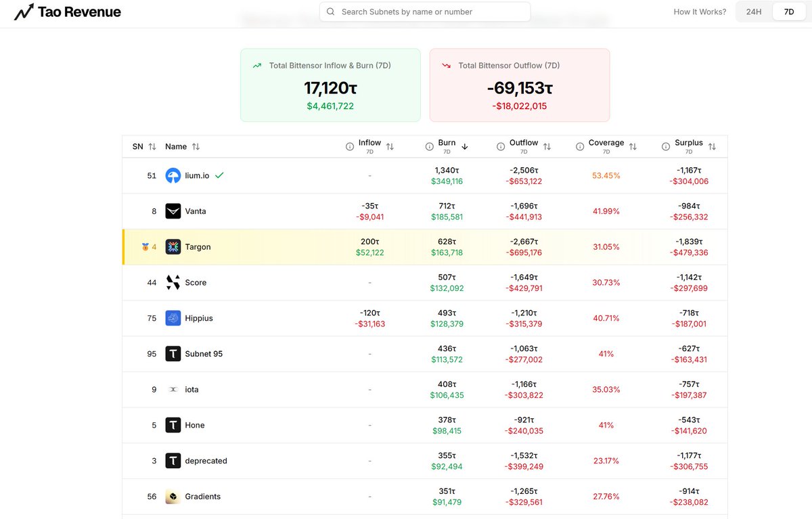Click the Coverage column info icon

point(580,147)
